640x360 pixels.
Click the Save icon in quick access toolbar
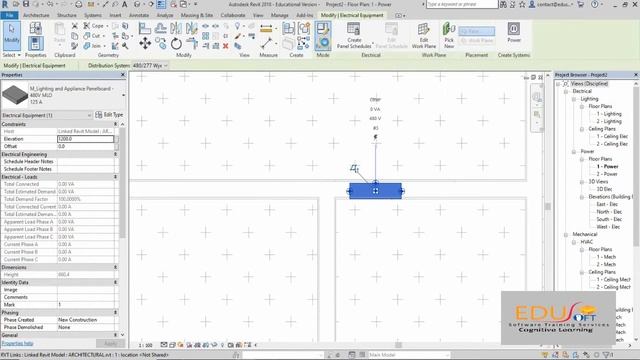point(26,4)
